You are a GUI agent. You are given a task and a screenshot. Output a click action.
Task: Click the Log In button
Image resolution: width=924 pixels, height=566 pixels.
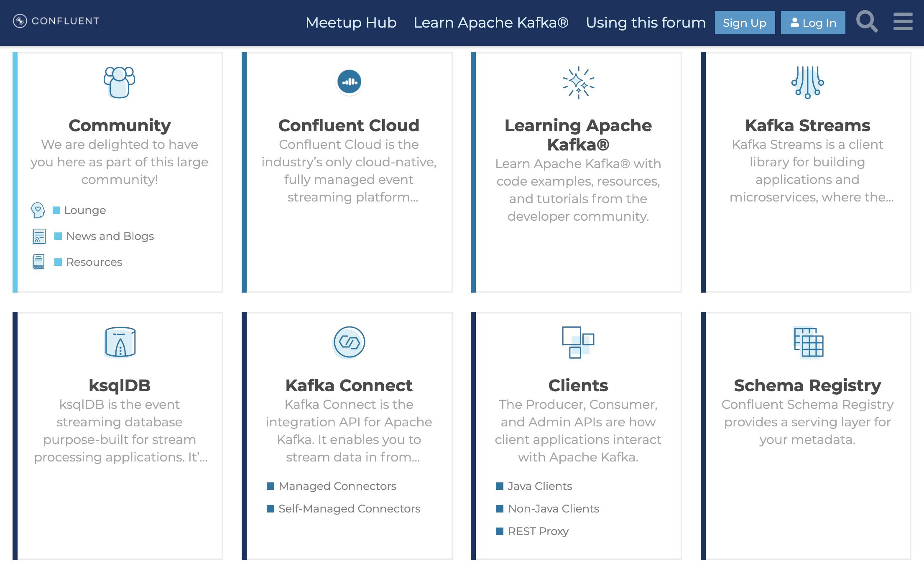[x=814, y=23]
